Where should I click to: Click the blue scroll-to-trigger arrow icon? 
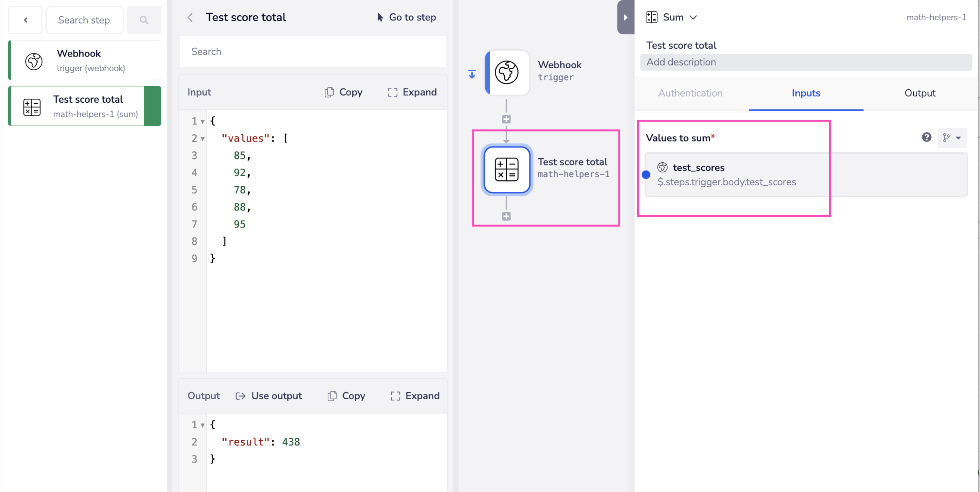click(x=472, y=74)
